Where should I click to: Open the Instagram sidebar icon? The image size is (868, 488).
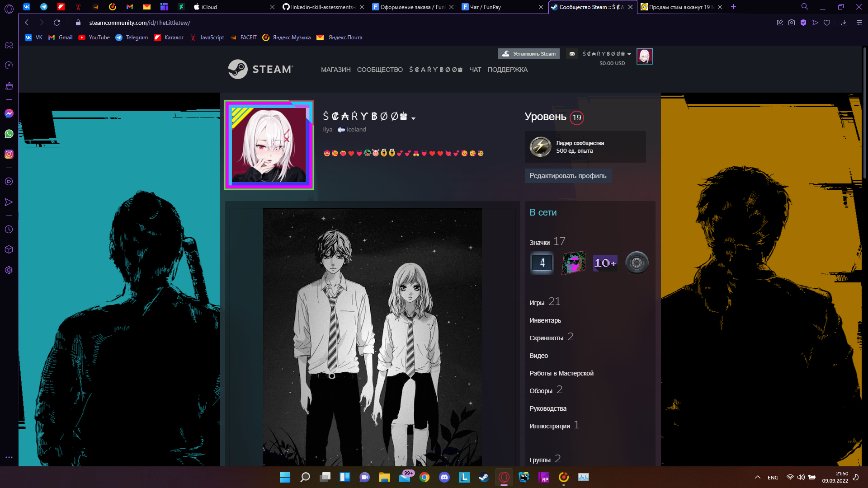(x=9, y=154)
